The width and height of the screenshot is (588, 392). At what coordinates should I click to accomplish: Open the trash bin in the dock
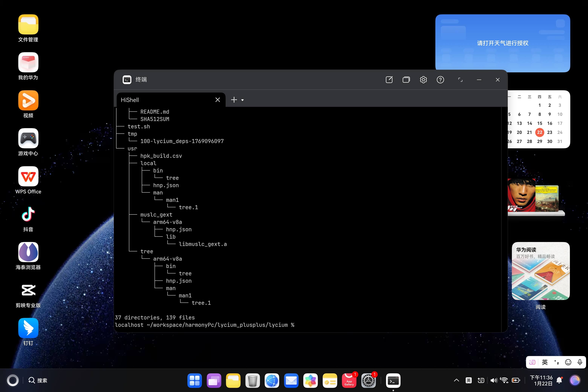(x=253, y=381)
